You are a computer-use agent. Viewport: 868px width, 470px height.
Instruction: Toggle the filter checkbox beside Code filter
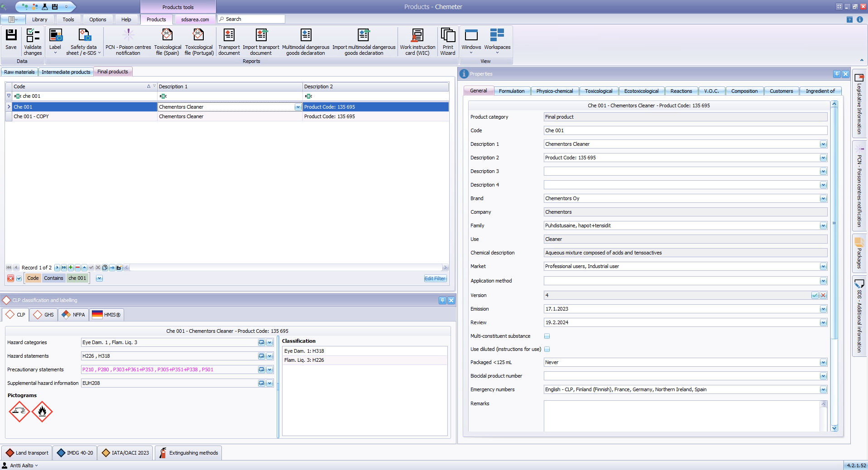pyautogui.click(x=19, y=278)
